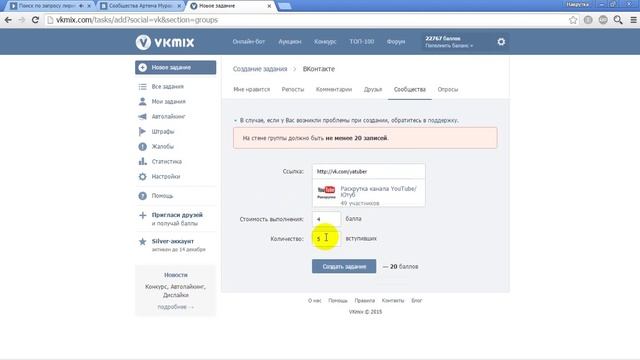Image resolution: width=640 pixels, height=360 pixels.
Task: Click the bar chart icon beside Статистика
Action: (142, 161)
